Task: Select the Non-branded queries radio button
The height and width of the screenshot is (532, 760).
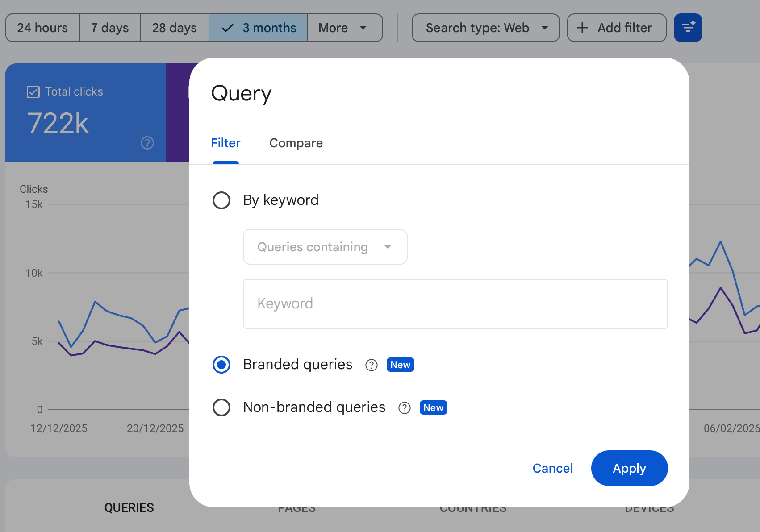Action: point(221,407)
